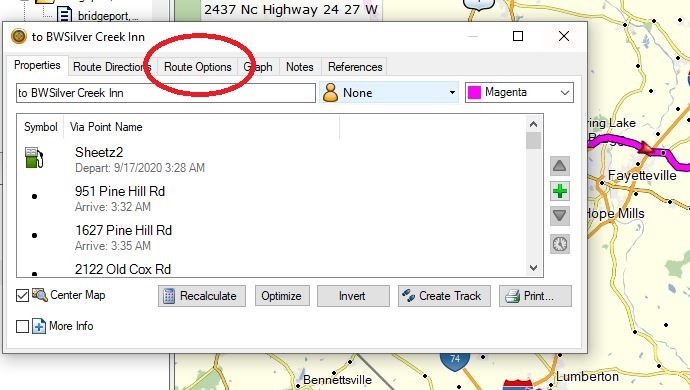Image resolution: width=690 pixels, height=390 pixels.
Task: Click the magenta color swatch square
Action: click(x=474, y=93)
